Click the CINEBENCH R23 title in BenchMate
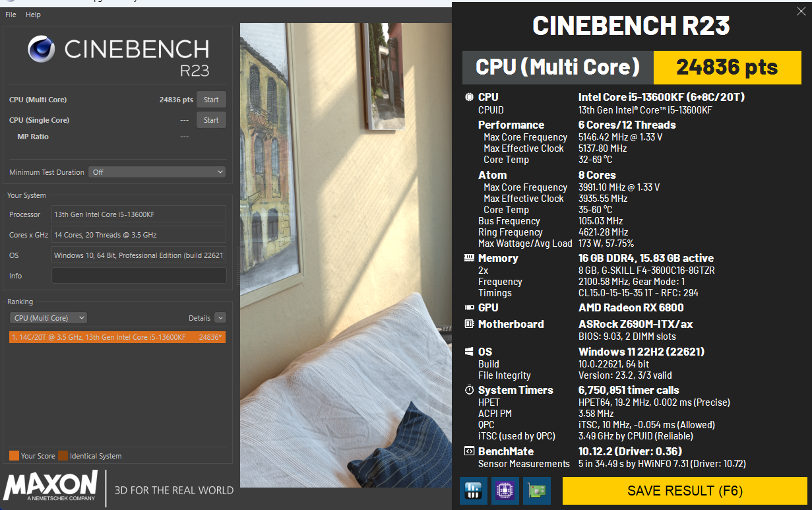This screenshot has width=812, height=510. [631, 25]
